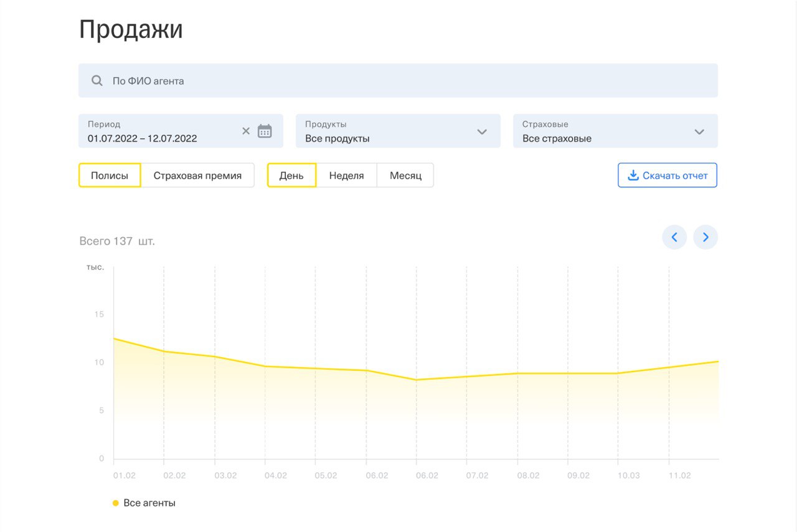Clear the period date range

pos(246,131)
